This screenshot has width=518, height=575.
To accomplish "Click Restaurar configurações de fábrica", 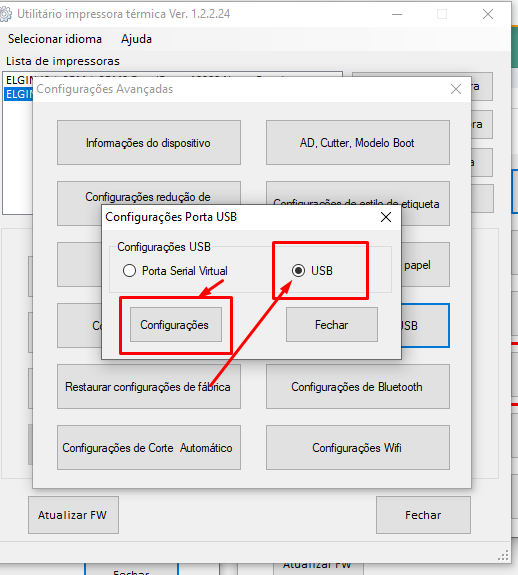I will pyautogui.click(x=149, y=387).
